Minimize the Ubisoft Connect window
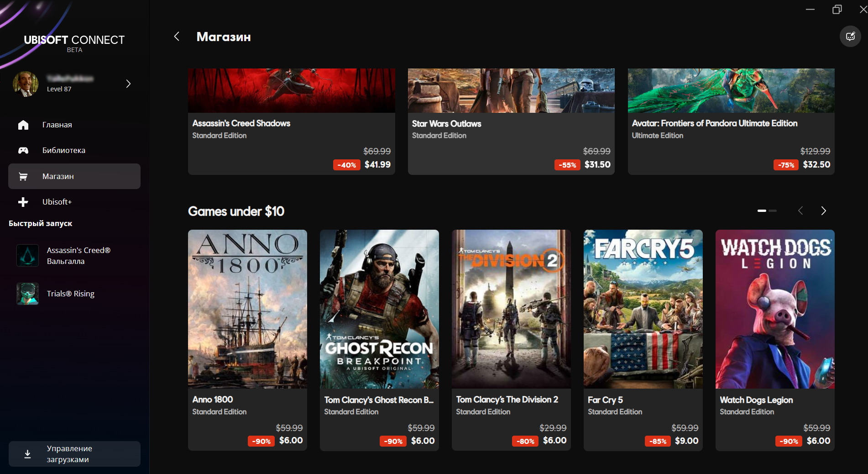 tap(810, 9)
